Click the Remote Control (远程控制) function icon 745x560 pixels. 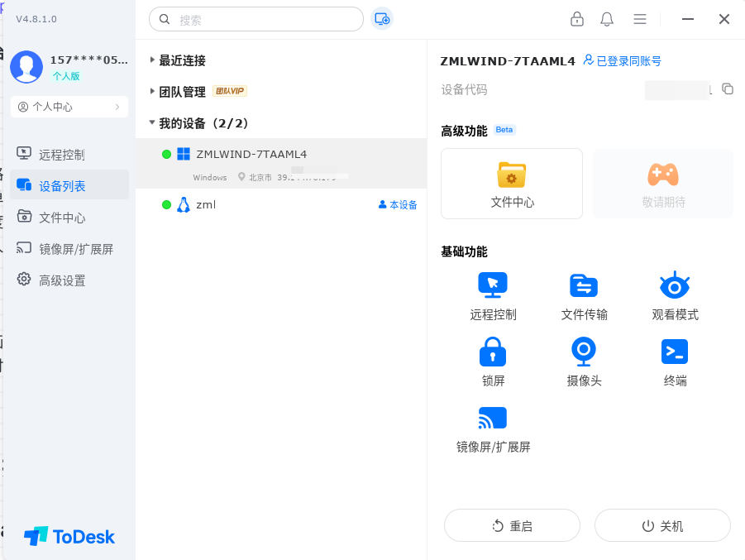[493, 285]
